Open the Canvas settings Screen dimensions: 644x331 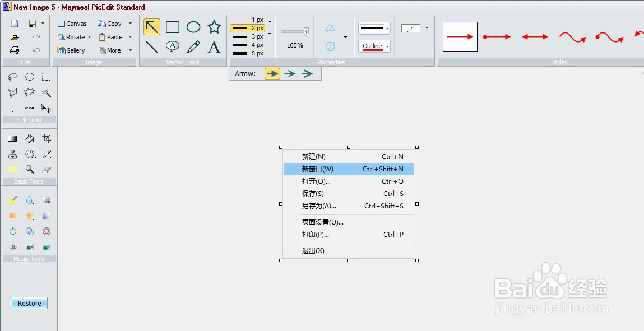pyautogui.click(x=72, y=24)
